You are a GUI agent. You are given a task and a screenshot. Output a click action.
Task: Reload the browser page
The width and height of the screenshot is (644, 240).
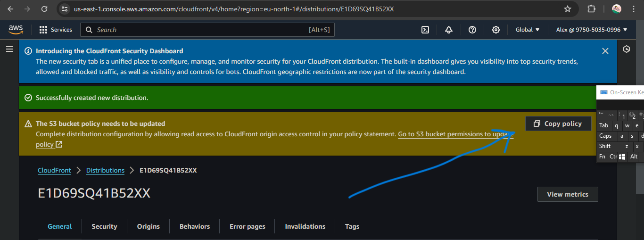pos(44,9)
